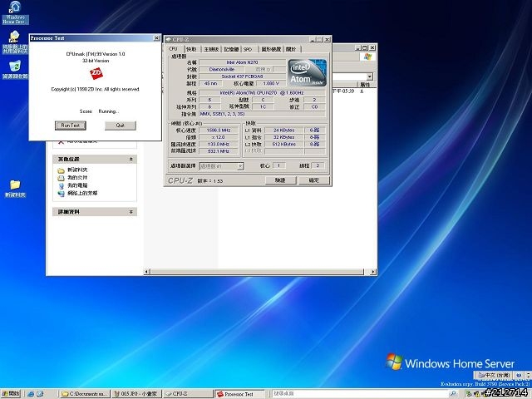Image resolution: width=532 pixels, height=399 pixels.
Task: Open the Recycle Bin desktop icon
Action: point(15,66)
